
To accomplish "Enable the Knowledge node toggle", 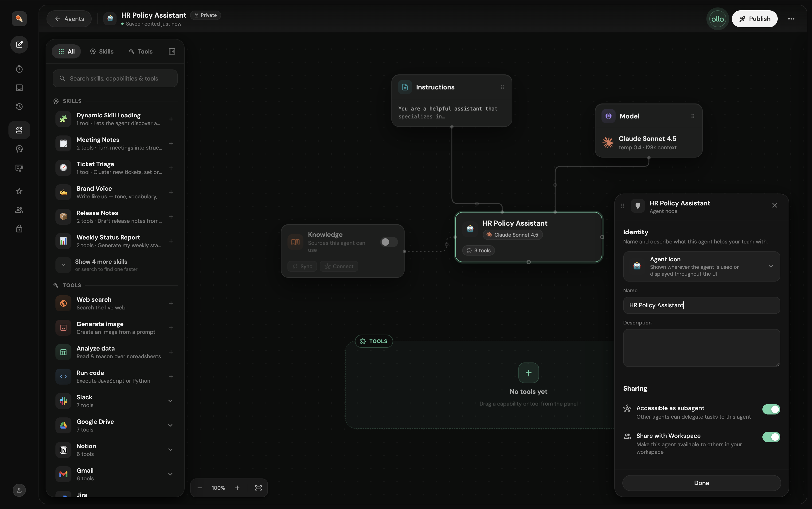I will pos(389,242).
